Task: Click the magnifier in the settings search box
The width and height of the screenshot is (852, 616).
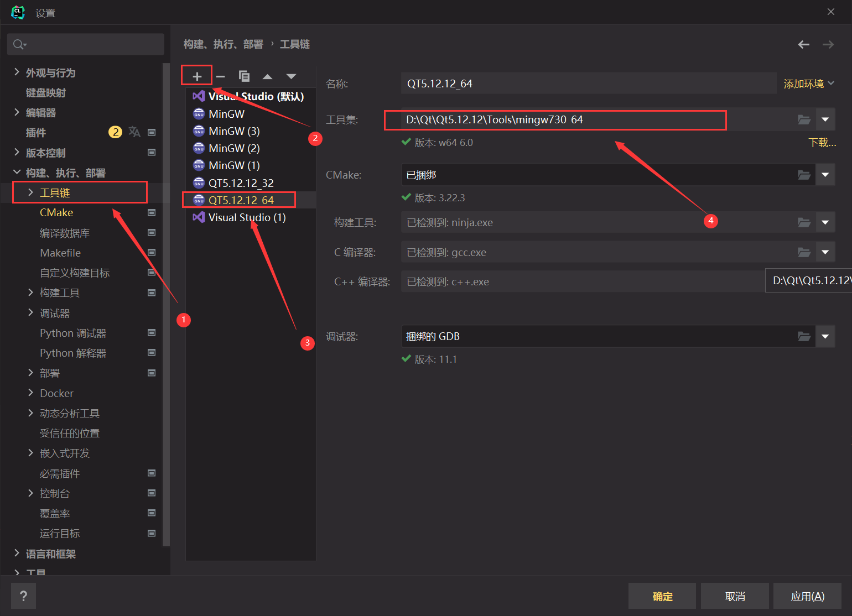Action: [x=18, y=44]
